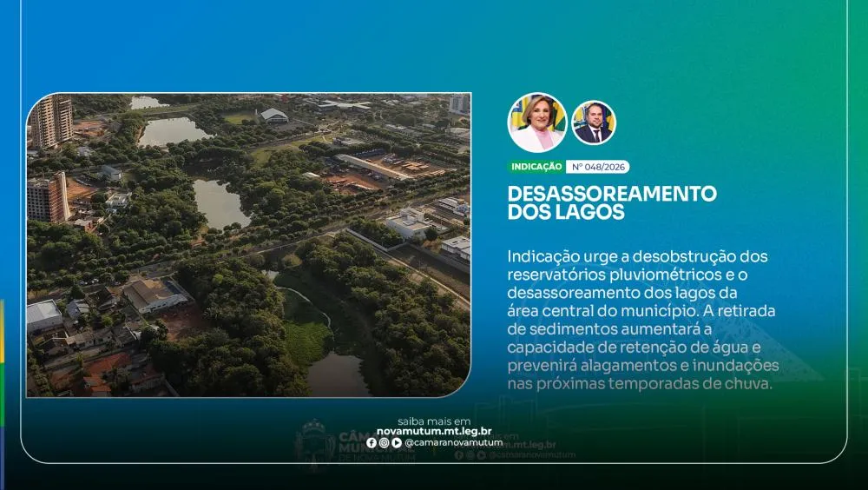Select the man's circular portrait in dark suit
This screenshot has height=490, width=868.
594,123
